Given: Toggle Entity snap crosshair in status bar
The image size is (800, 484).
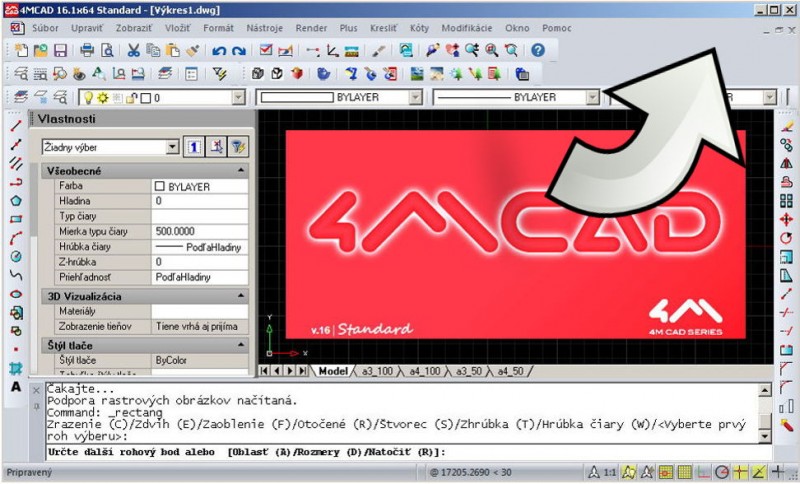Looking at the screenshot, I should (740, 472).
